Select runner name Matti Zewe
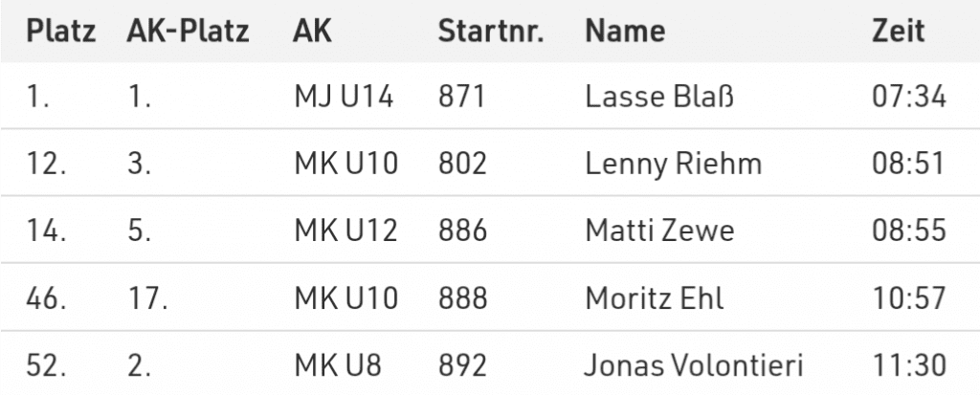Screen dimensions: 980x395 [x=660, y=231]
